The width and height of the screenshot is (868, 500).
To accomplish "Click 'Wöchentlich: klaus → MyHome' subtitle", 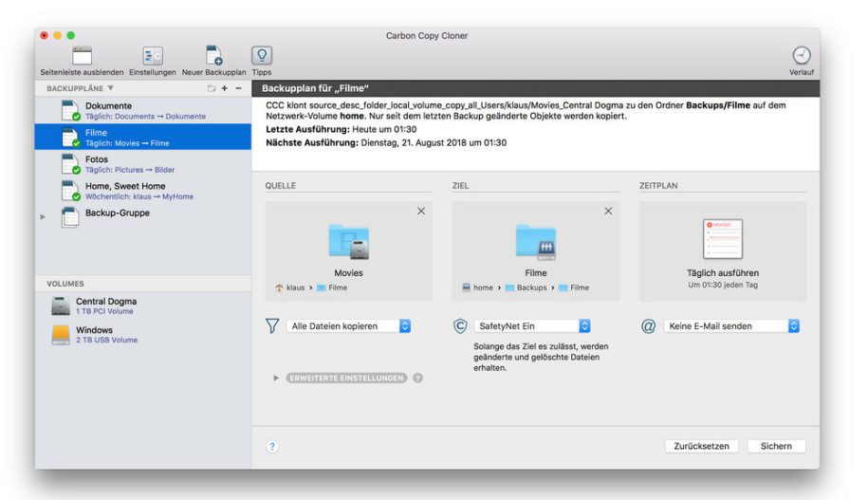I will (x=139, y=196).
